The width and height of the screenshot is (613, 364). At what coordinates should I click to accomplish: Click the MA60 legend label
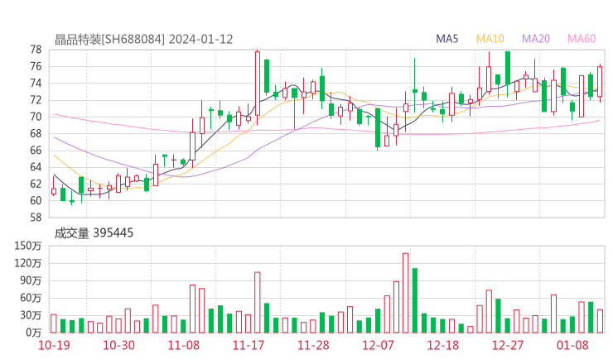tap(582, 39)
